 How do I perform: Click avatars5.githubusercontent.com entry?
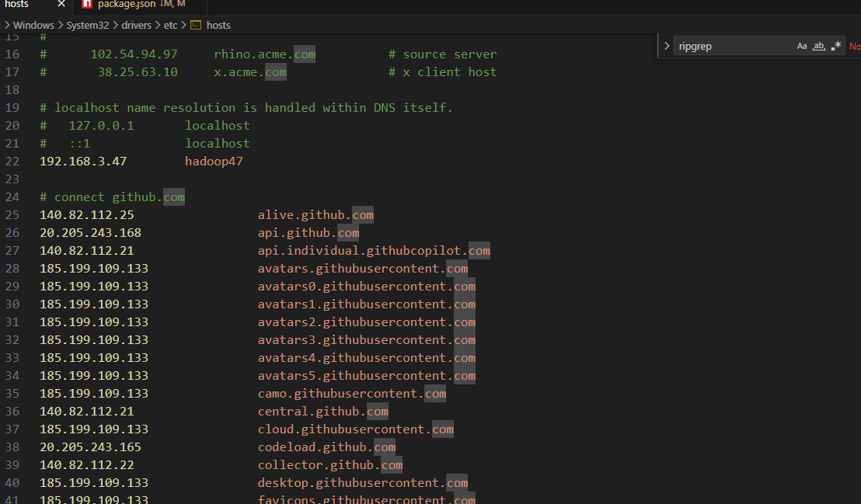pyautogui.click(x=367, y=376)
